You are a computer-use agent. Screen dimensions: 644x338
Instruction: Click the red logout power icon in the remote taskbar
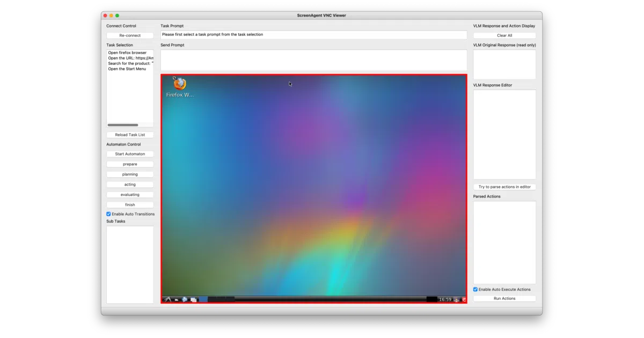(464, 299)
